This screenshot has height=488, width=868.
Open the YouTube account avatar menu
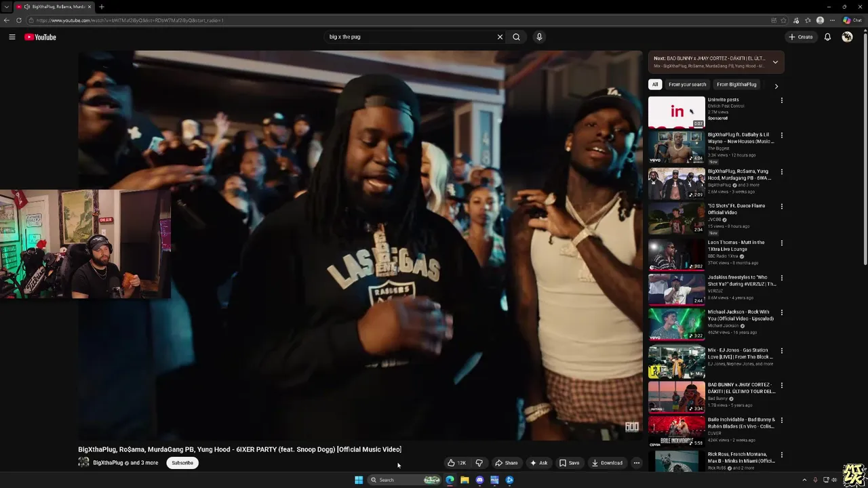tap(847, 37)
